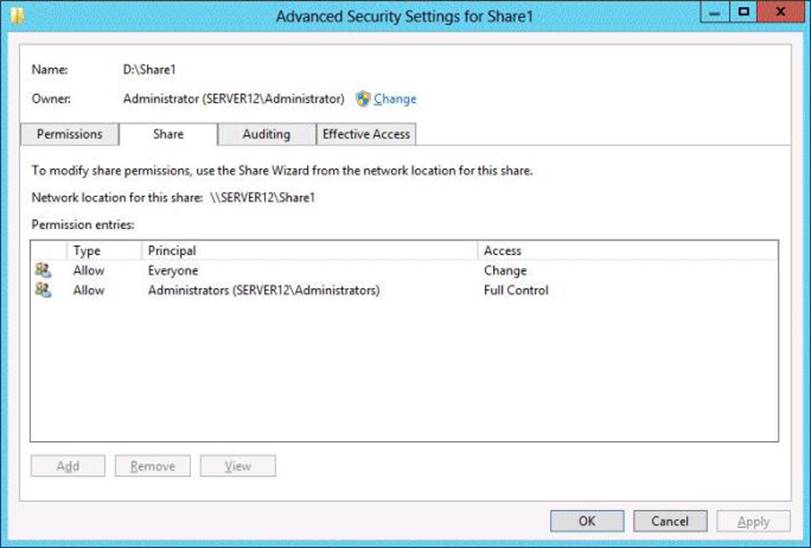Click the UAC shield icon beside Change

coord(363,99)
